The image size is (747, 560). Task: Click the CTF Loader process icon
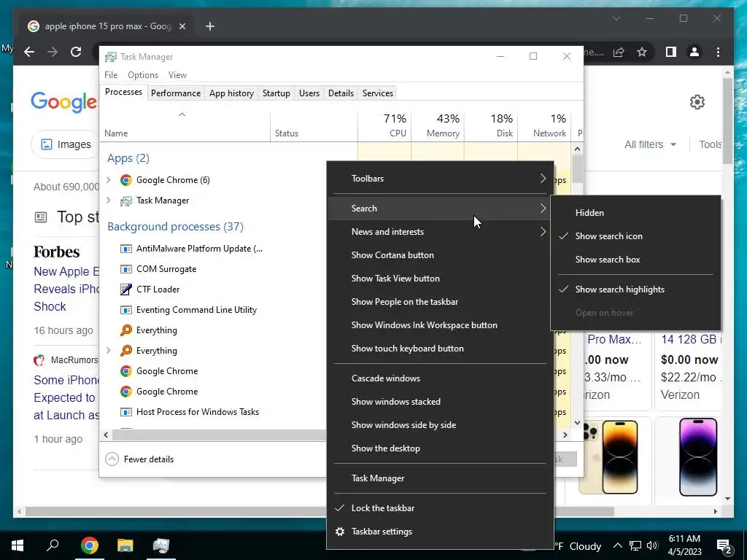click(125, 289)
